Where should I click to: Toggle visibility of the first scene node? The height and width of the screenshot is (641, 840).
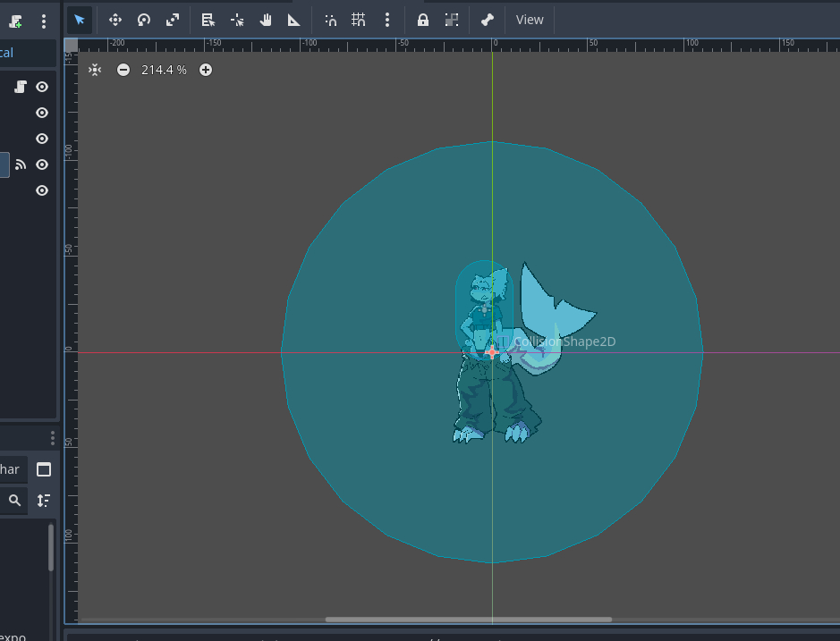41,87
